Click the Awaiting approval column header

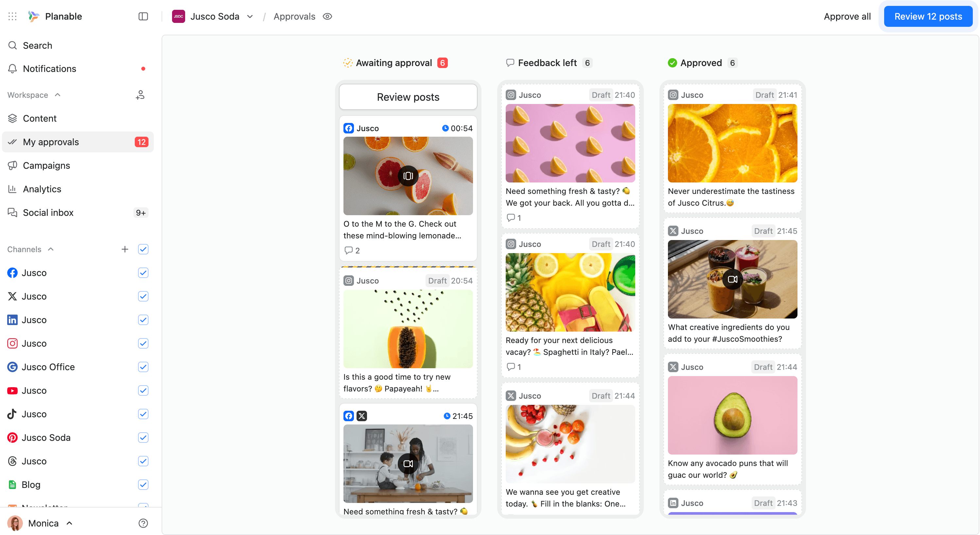coord(395,63)
